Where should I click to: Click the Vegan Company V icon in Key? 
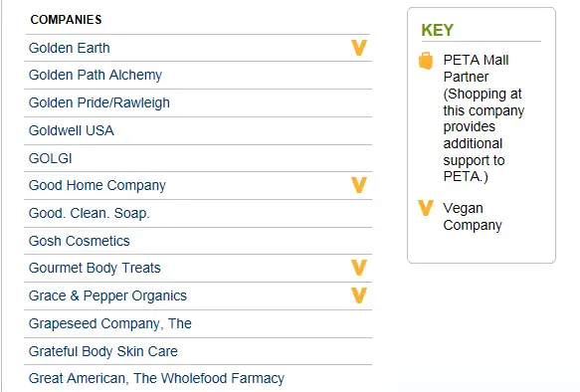426,208
